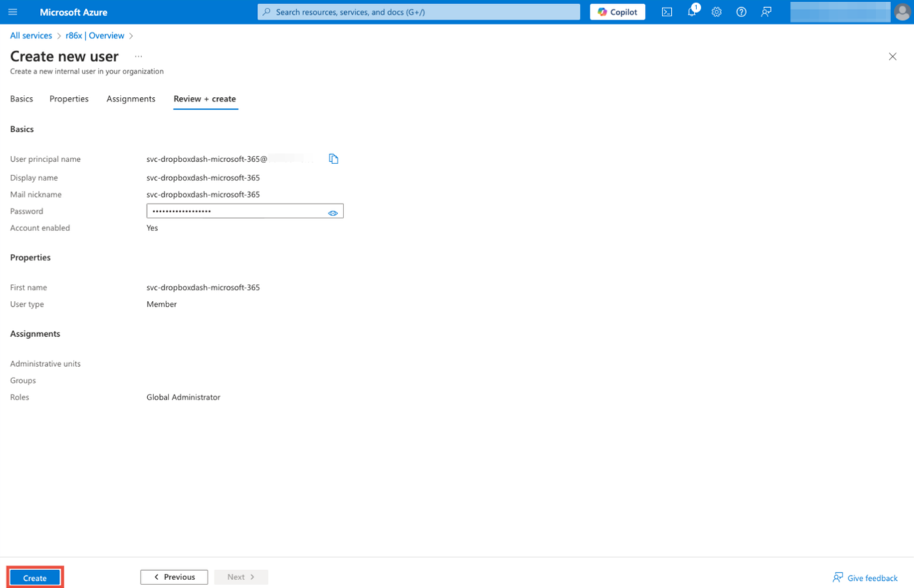Switch to the Basics tab
The image size is (914, 588).
point(21,98)
